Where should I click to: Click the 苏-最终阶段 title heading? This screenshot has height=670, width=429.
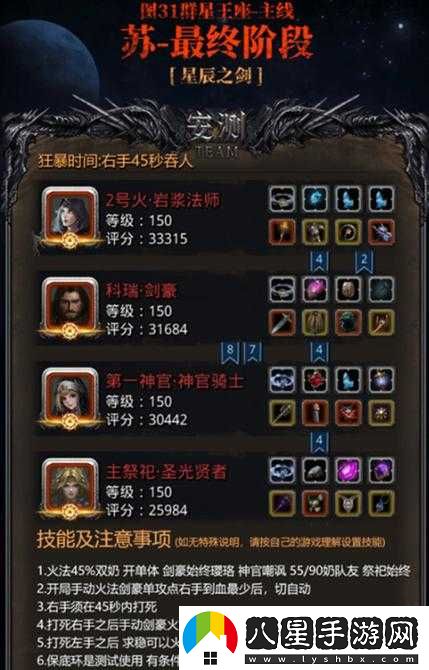(217, 42)
